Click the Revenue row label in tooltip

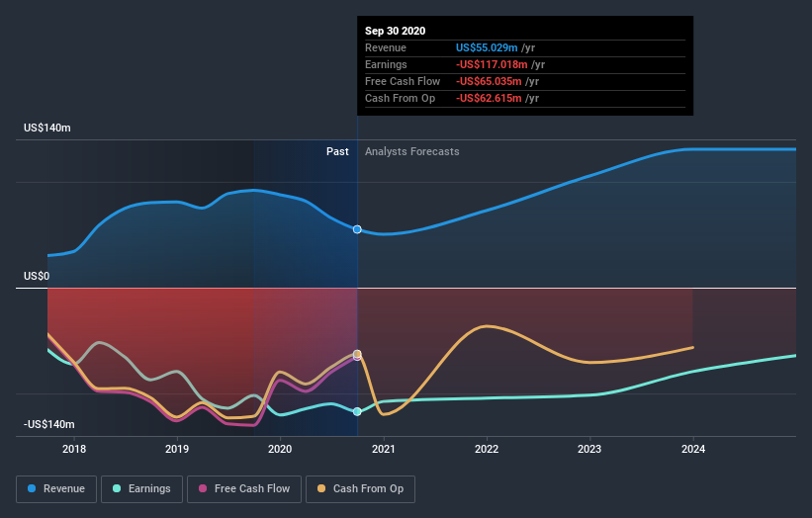point(386,47)
